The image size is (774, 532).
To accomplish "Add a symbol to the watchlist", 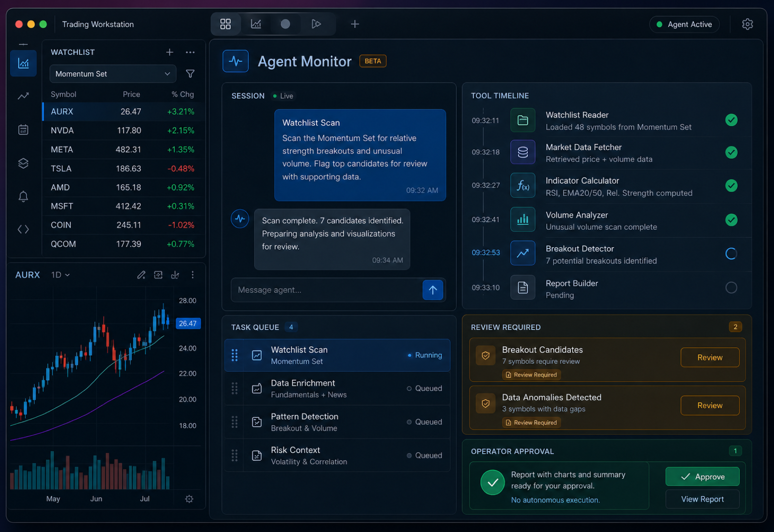I will [x=170, y=52].
